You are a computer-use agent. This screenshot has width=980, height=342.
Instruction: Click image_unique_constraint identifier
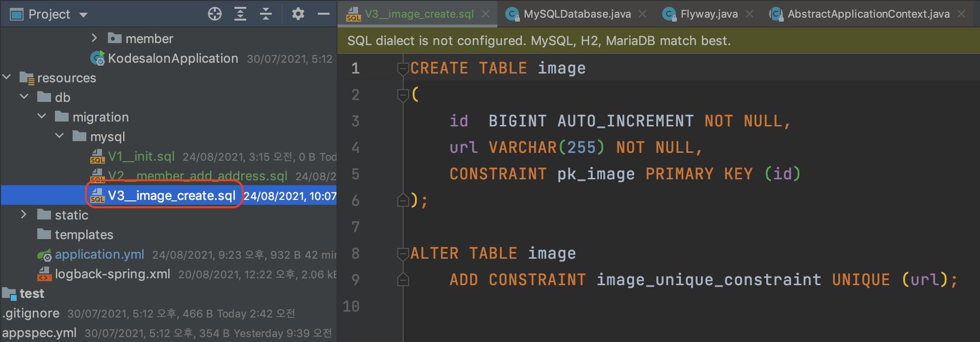coord(709,280)
